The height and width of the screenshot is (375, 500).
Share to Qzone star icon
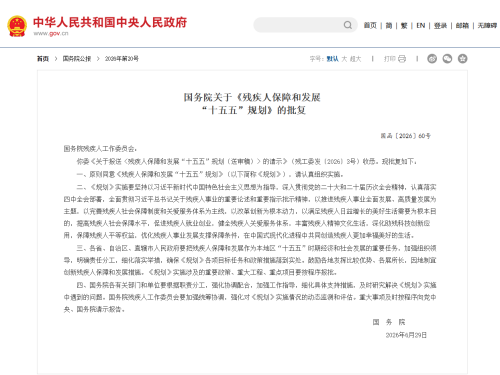pos(462,59)
